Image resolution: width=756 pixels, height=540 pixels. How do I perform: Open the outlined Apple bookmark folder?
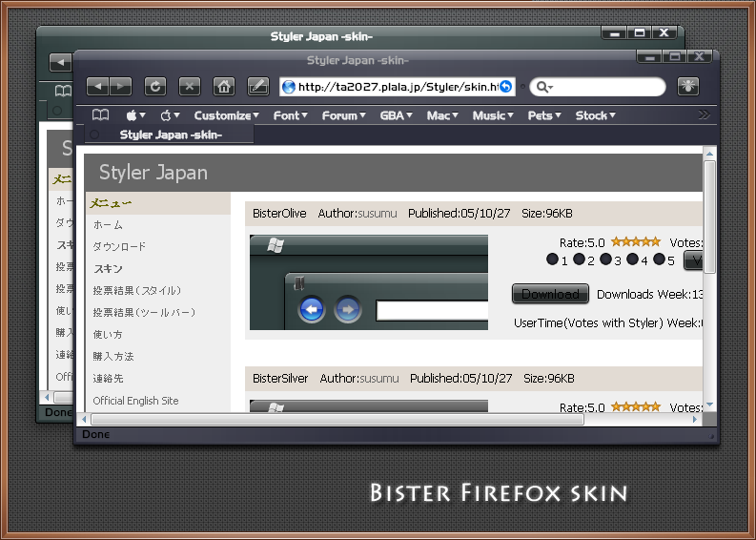[x=170, y=115]
